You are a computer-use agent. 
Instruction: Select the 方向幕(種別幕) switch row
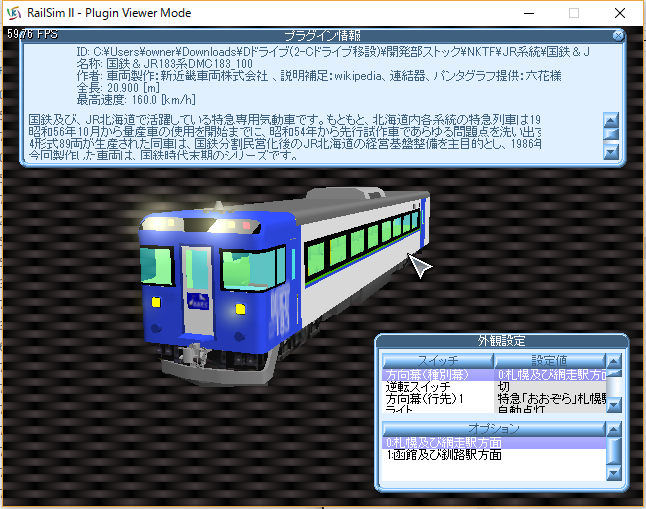pyautogui.click(x=438, y=375)
